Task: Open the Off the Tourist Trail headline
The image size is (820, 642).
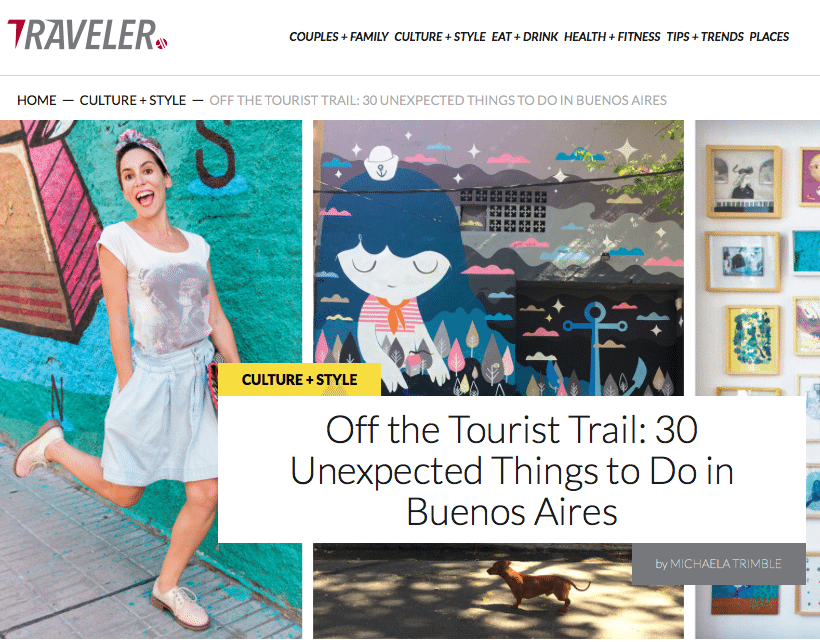Action: 511,469
